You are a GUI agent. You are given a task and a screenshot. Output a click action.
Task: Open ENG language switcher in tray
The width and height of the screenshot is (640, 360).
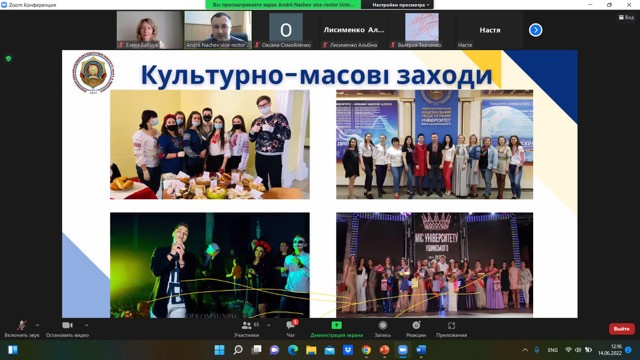click(x=552, y=350)
